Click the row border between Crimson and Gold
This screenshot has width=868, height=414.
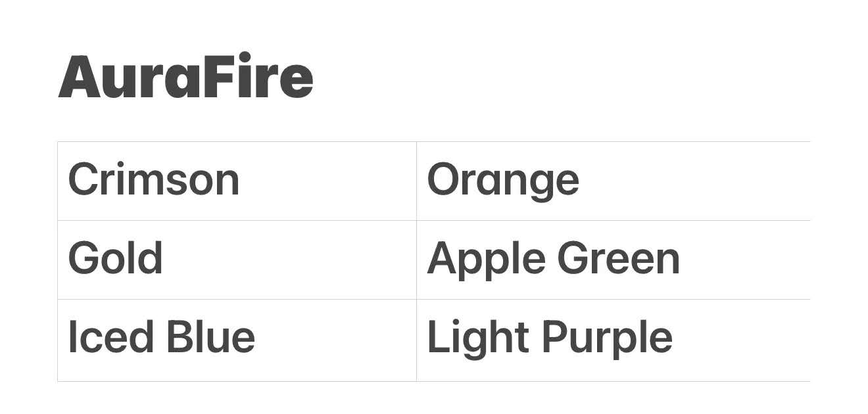coord(237,220)
